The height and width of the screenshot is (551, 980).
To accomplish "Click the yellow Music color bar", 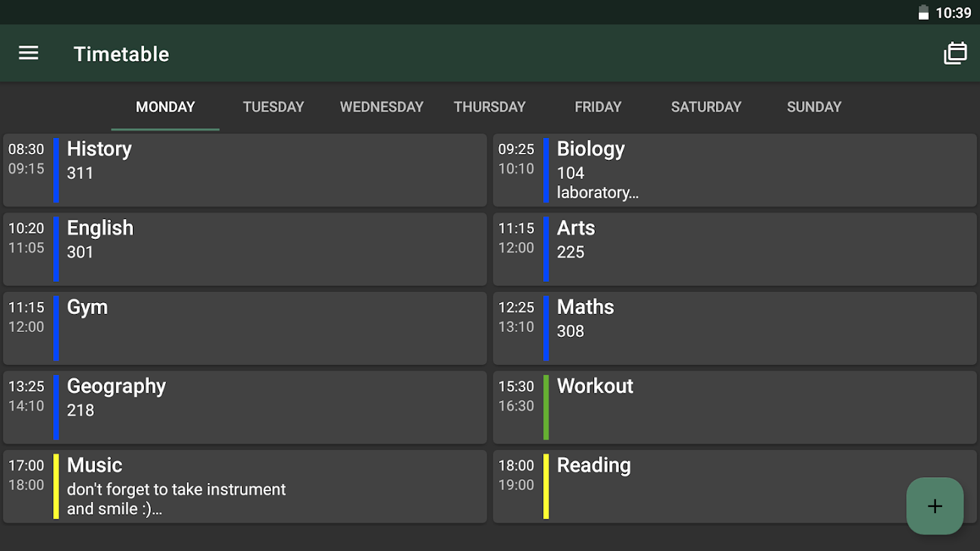I will (56, 487).
